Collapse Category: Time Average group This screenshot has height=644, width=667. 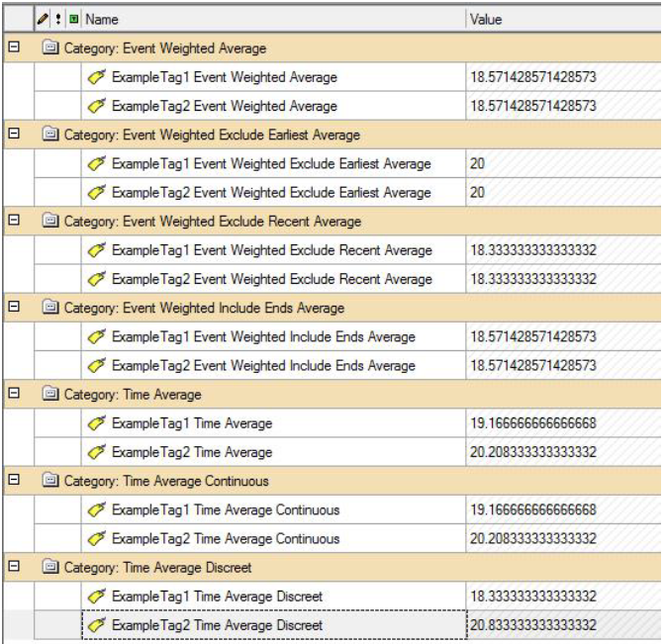[14, 393]
